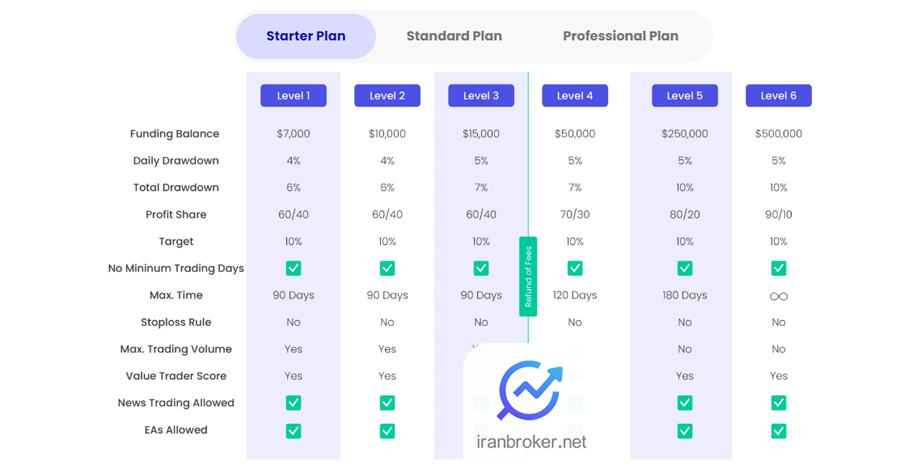Click the green Refund of Fees label
Screen dimensions: 900x471
click(528, 277)
